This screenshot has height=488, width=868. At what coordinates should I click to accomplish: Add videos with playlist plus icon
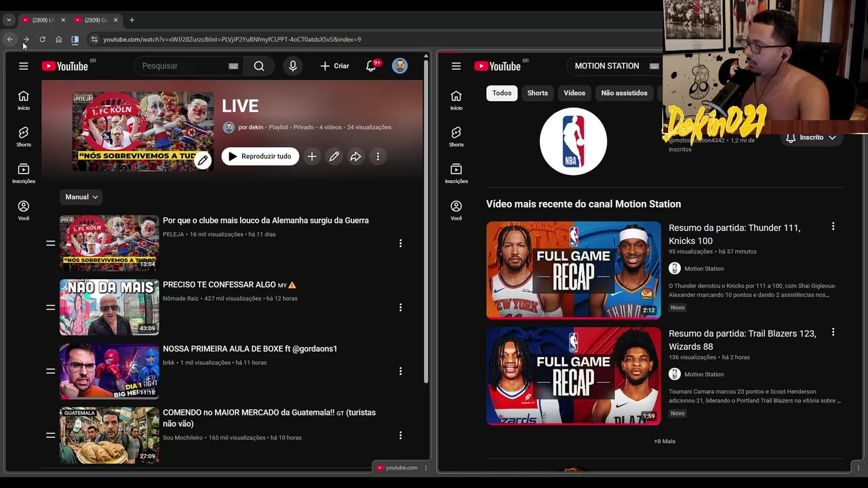[312, 157]
